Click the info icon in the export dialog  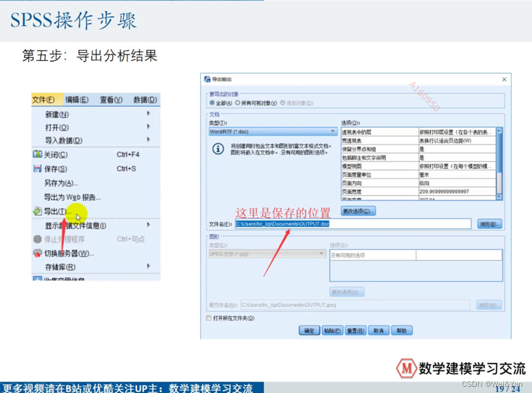(x=218, y=149)
